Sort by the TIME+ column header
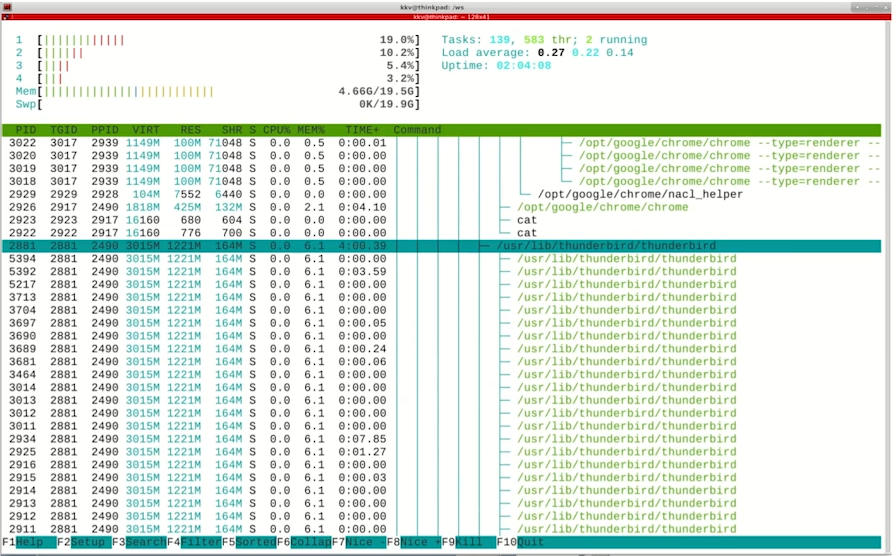 [362, 130]
